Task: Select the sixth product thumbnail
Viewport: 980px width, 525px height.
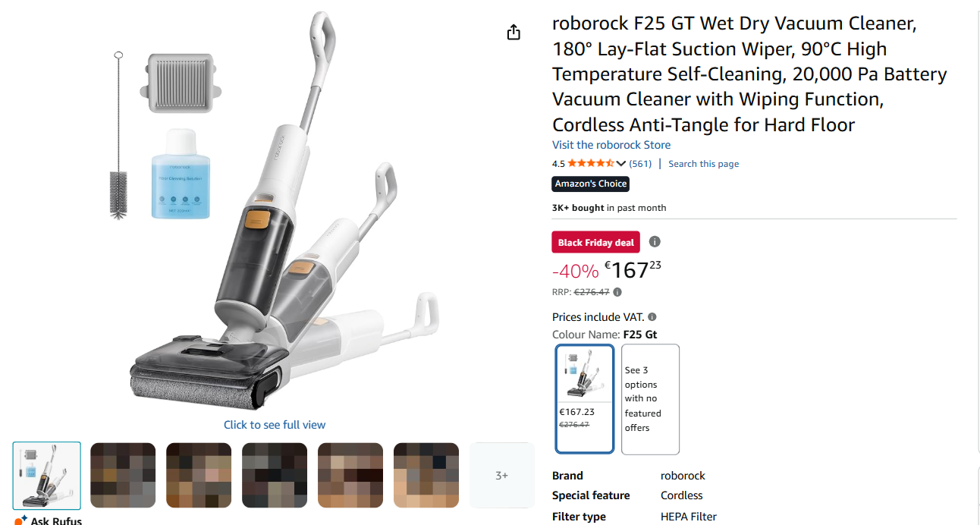Action: 426,476
